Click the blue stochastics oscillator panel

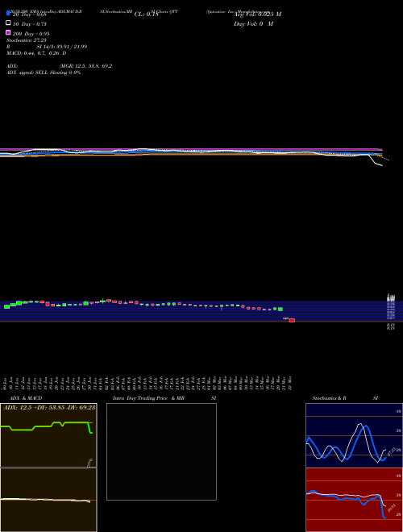point(354,435)
